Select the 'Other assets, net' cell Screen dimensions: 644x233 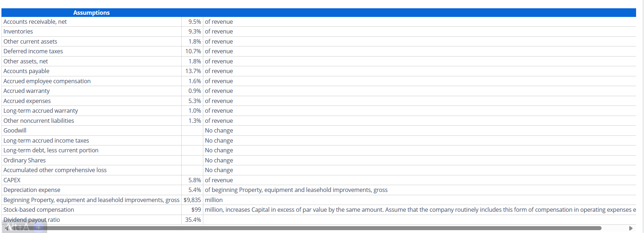(x=91, y=61)
